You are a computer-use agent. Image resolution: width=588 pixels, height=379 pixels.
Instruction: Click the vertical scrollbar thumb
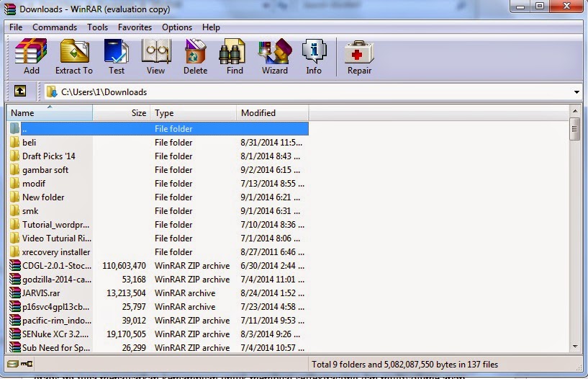pyautogui.click(x=575, y=129)
